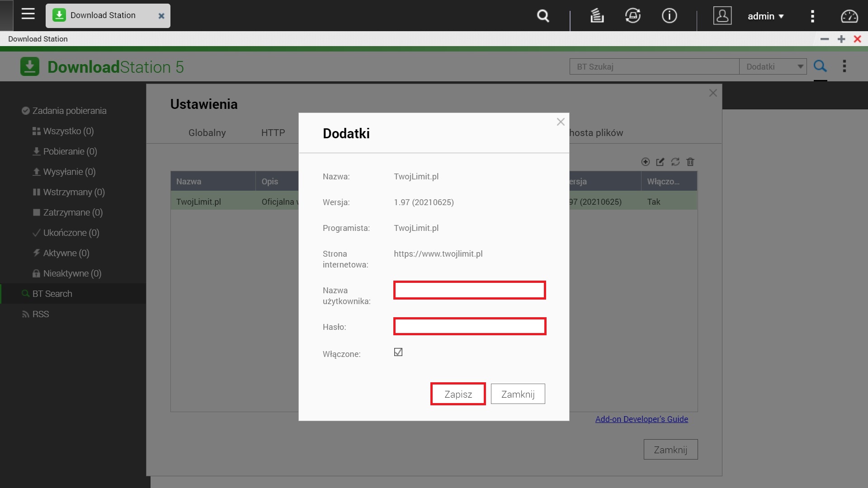Click the Nazwa column header
The height and width of the screenshot is (488, 868).
coord(213,181)
